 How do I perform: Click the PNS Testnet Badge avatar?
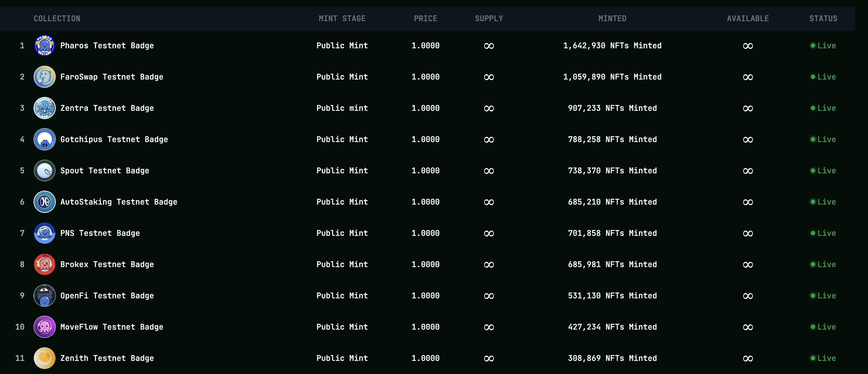(x=44, y=233)
